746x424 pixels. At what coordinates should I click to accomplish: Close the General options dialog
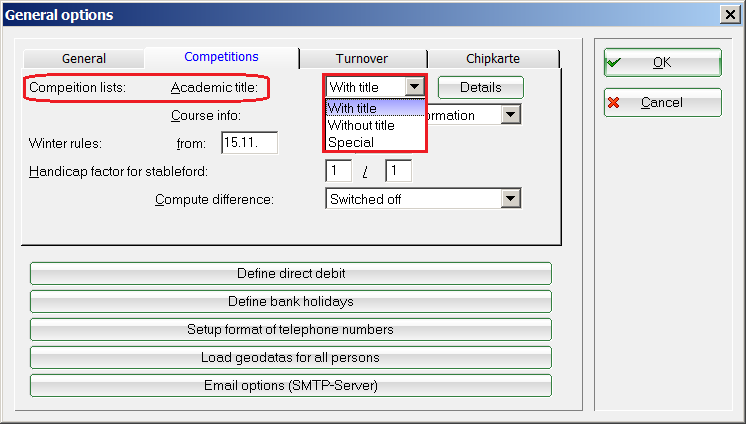[x=730, y=15]
